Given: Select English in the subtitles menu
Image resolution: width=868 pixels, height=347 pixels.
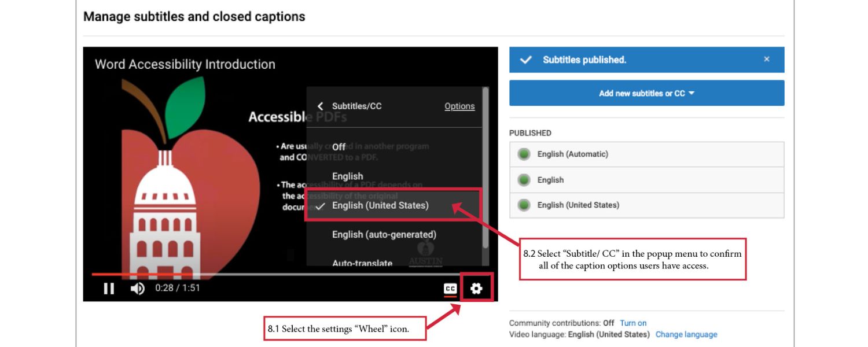Looking at the screenshot, I should coord(347,176).
